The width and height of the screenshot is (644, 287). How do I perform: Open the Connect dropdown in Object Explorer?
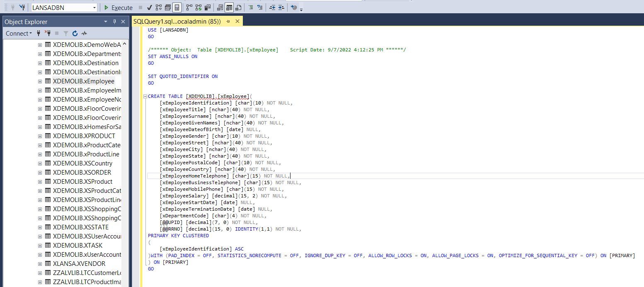19,33
